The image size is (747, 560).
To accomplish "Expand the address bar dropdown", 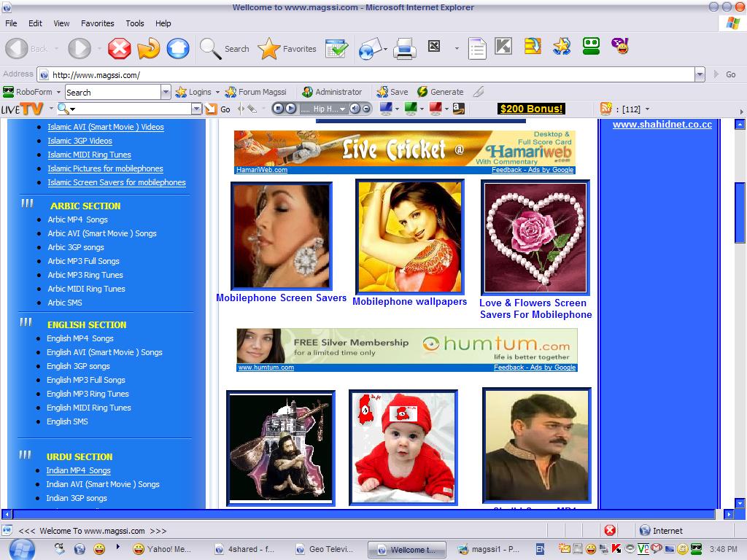I will click(700, 74).
